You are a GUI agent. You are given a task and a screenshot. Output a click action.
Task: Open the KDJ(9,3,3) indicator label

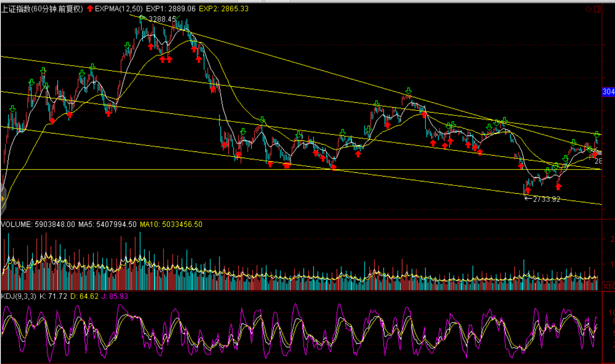coord(18,296)
